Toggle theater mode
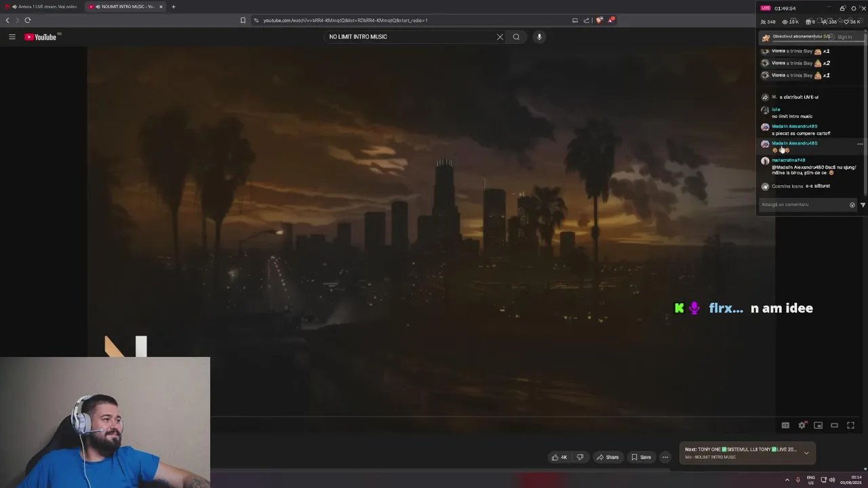This screenshot has height=488, width=868. coord(834,426)
